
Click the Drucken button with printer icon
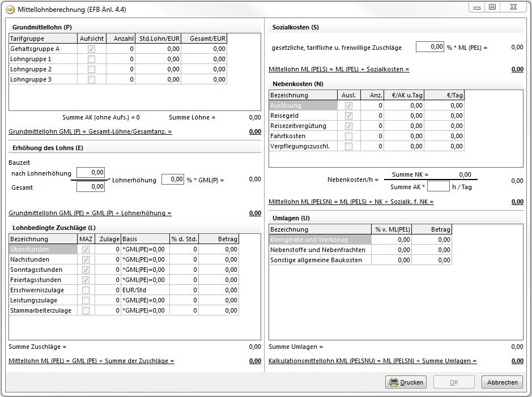(x=406, y=382)
